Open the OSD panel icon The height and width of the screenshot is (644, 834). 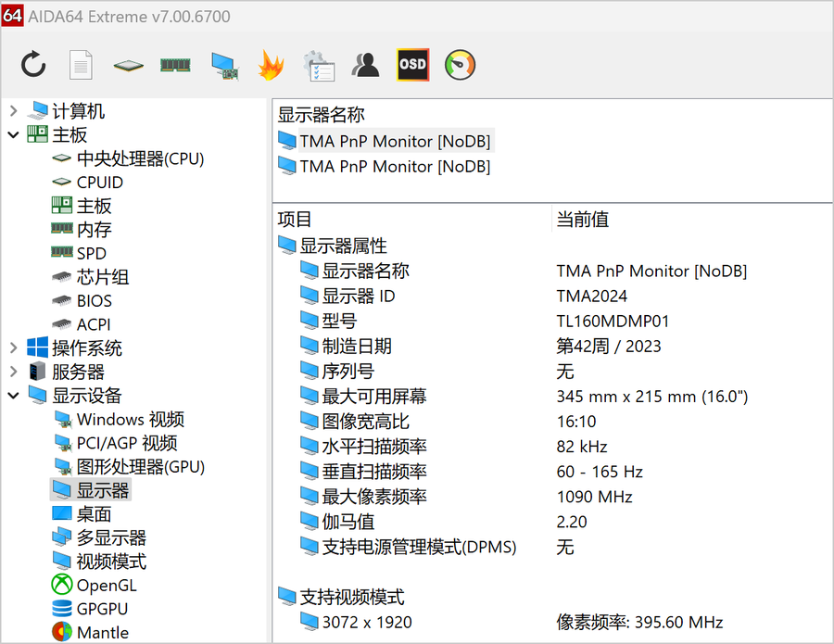412,65
